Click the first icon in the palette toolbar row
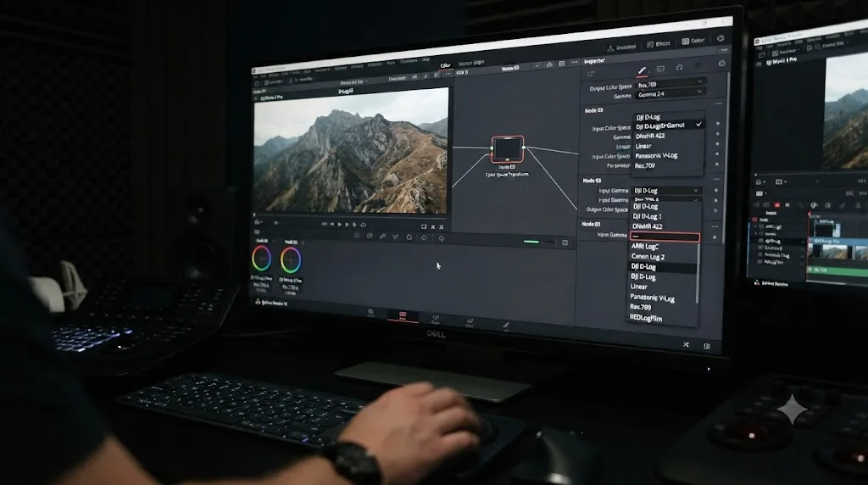868x485 pixels. (357, 236)
